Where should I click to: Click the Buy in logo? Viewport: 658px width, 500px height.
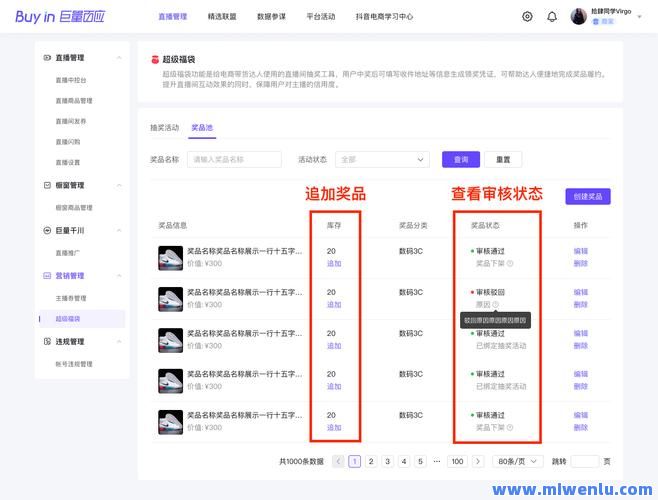click(60, 17)
